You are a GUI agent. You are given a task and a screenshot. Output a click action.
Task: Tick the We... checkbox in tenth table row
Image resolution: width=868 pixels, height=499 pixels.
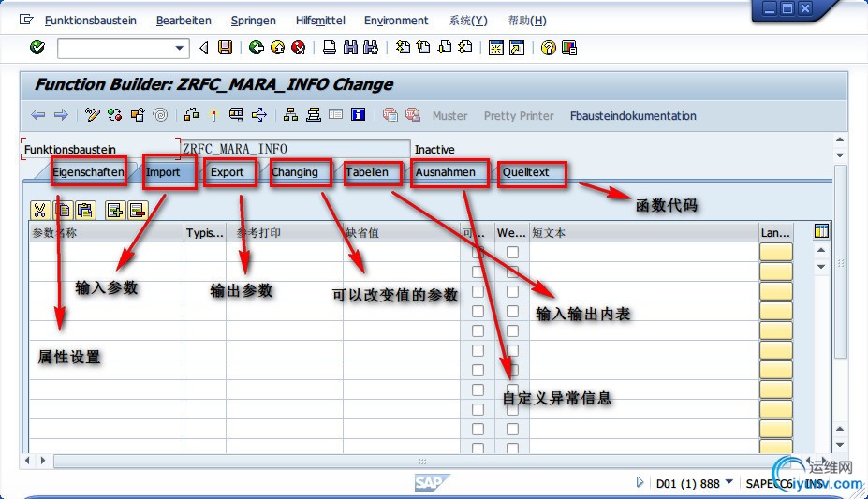pyautogui.click(x=512, y=430)
